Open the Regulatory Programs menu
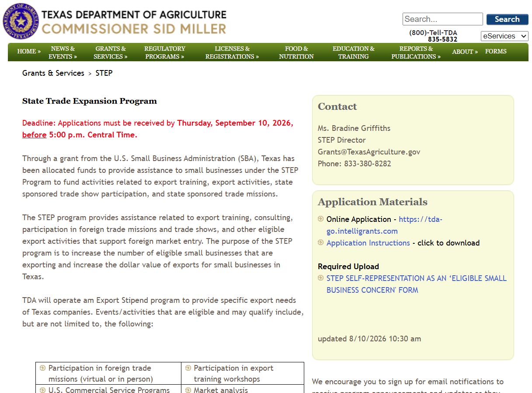The height and width of the screenshot is (393, 532). click(x=165, y=53)
